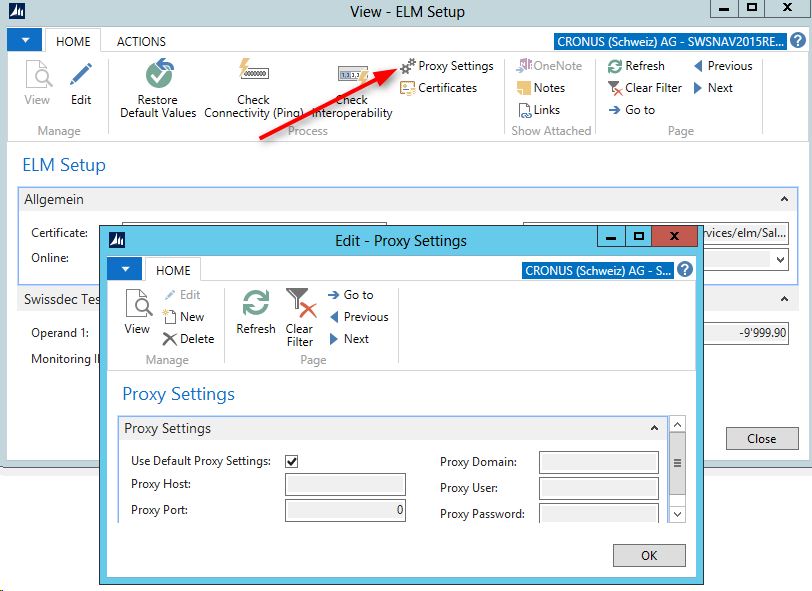Click the Close button in ELM Setup

pyautogui.click(x=761, y=438)
